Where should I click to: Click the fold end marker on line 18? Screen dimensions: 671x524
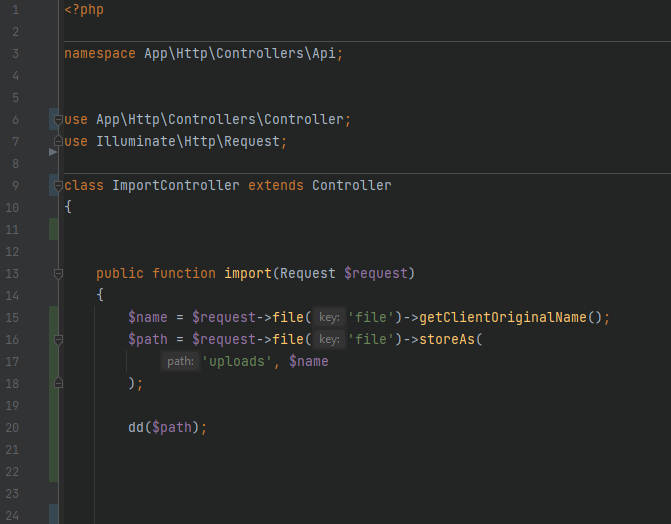pyautogui.click(x=58, y=383)
